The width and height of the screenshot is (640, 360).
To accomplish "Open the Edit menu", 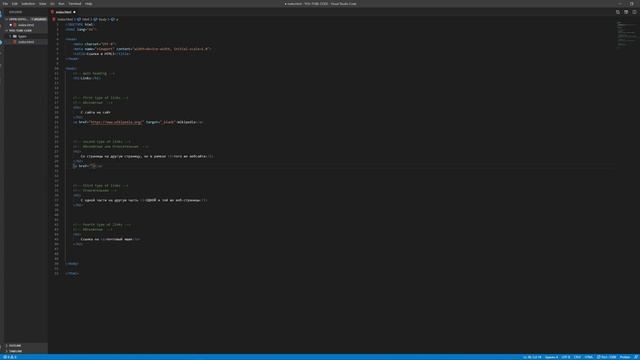I will pyautogui.click(x=15, y=4).
